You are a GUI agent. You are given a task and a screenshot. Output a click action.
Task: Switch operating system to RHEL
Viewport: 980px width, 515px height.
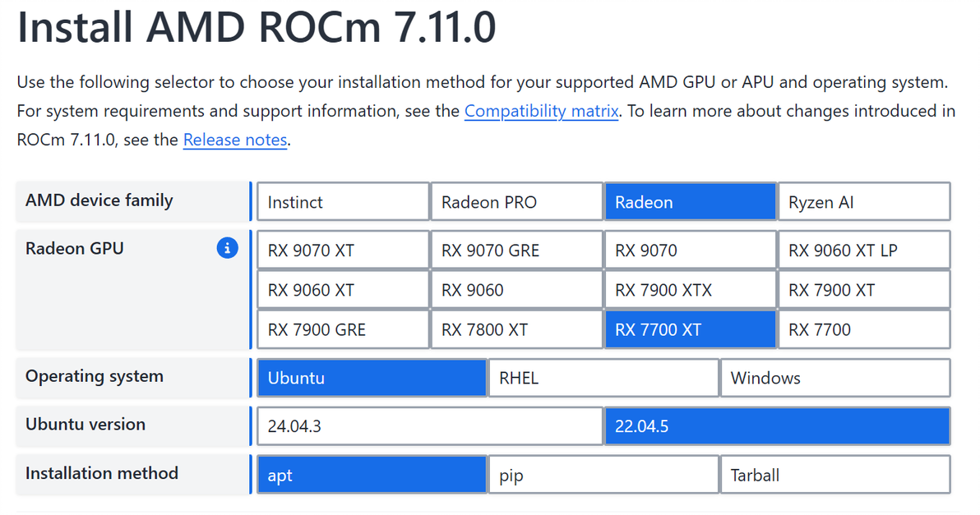coord(603,378)
